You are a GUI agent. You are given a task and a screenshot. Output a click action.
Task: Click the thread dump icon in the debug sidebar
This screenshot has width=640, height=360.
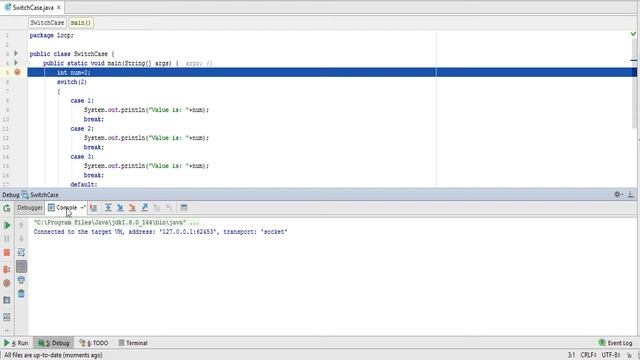(7, 300)
